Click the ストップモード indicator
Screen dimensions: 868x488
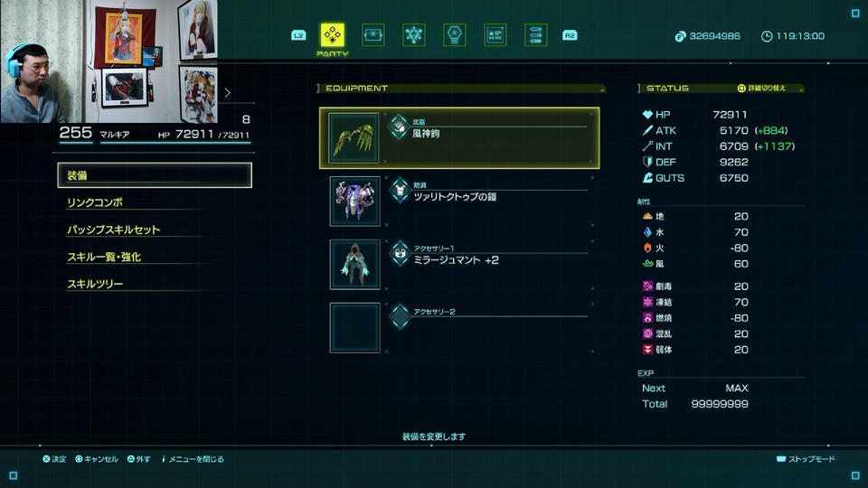tap(806, 459)
